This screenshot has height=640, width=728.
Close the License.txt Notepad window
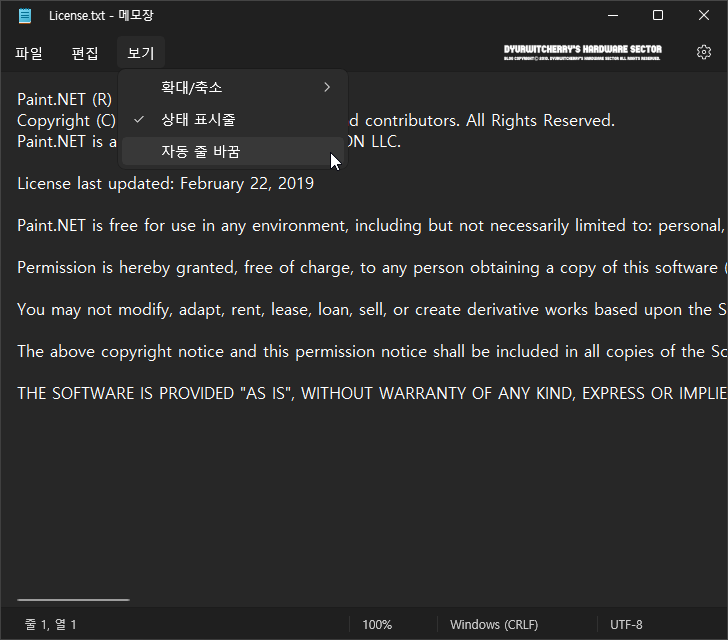click(704, 15)
